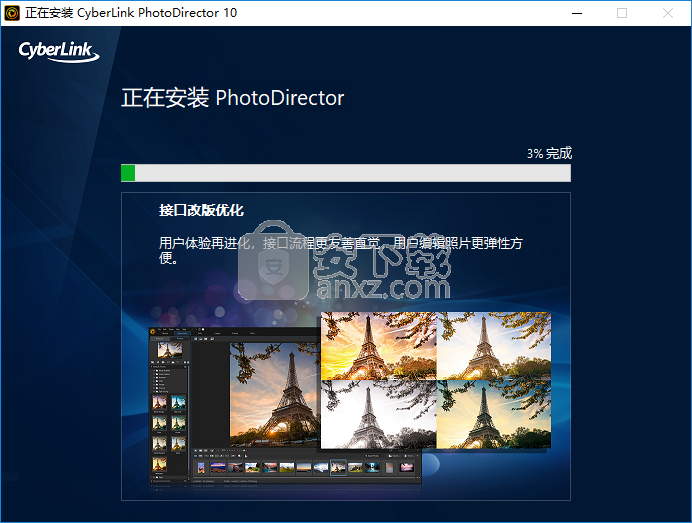692x523 pixels.
Task: Click the bright faded Eiffel Tower preview image
Action: coord(494,346)
